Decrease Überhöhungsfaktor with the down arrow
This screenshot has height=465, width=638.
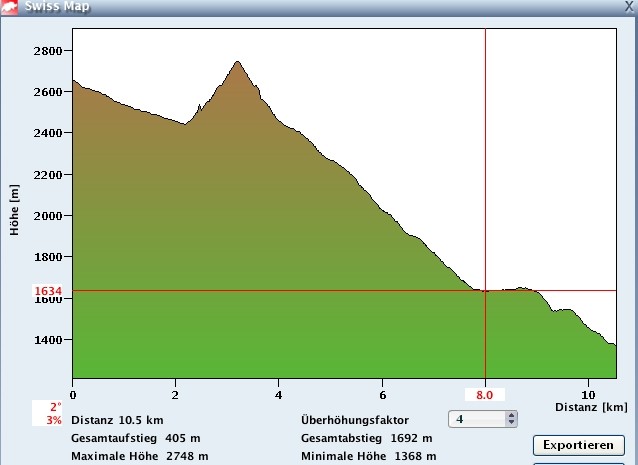pyautogui.click(x=512, y=423)
